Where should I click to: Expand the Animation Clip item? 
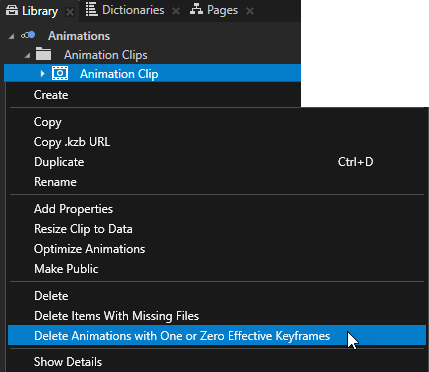pos(42,73)
